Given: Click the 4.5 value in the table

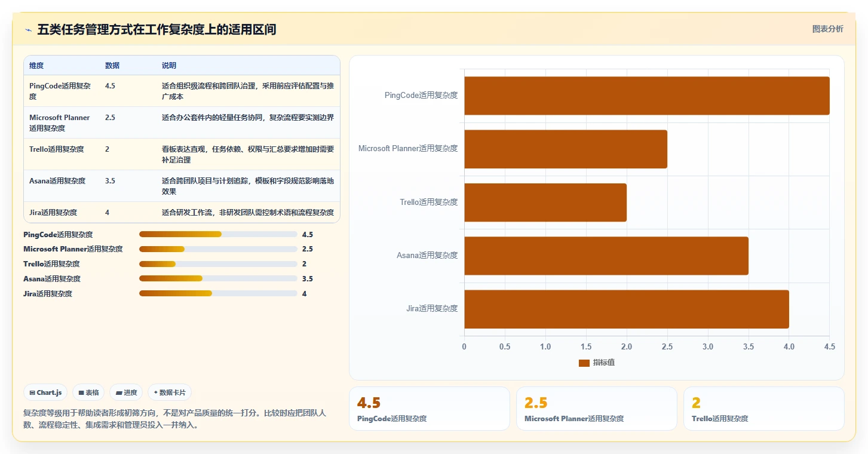Looking at the screenshot, I should (x=110, y=86).
